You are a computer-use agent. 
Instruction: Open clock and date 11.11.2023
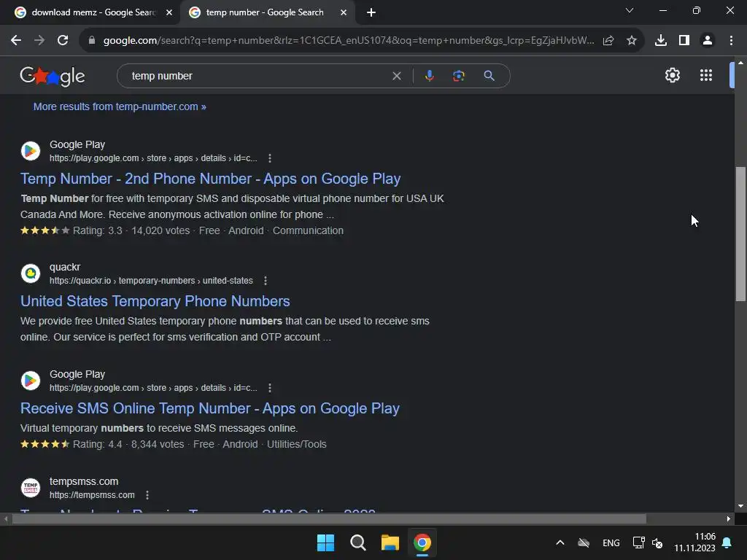[x=694, y=542]
